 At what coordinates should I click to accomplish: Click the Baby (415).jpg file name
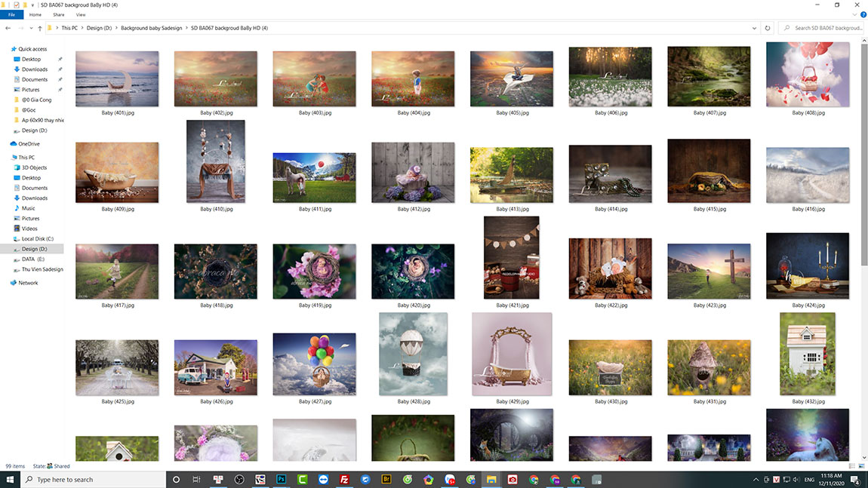click(709, 209)
